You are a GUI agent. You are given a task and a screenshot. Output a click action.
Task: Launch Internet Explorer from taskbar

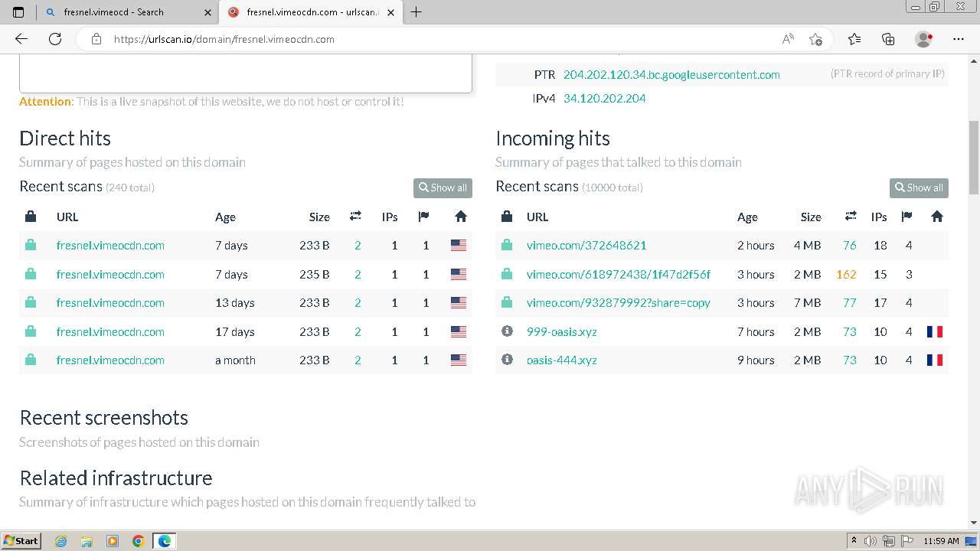tap(61, 541)
